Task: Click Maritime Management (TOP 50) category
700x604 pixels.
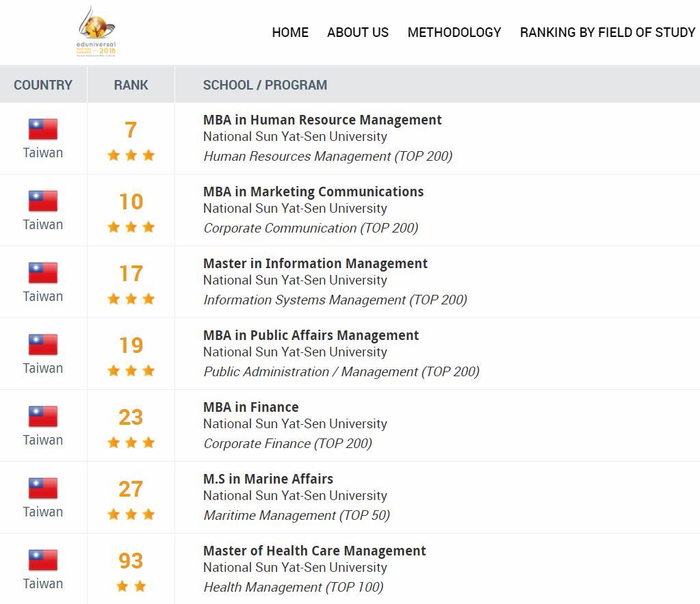Action: (296, 516)
